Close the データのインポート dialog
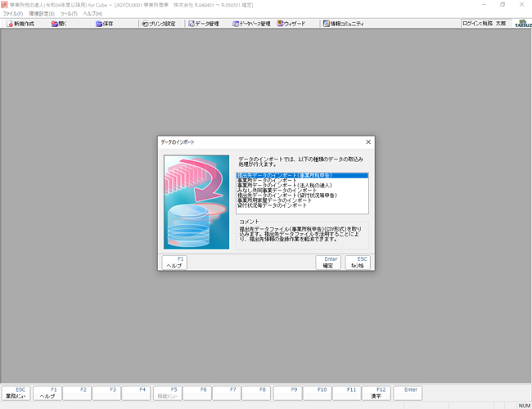Image resolution: width=532 pixels, height=409 pixels. pyautogui.click(x=368, y=142)
